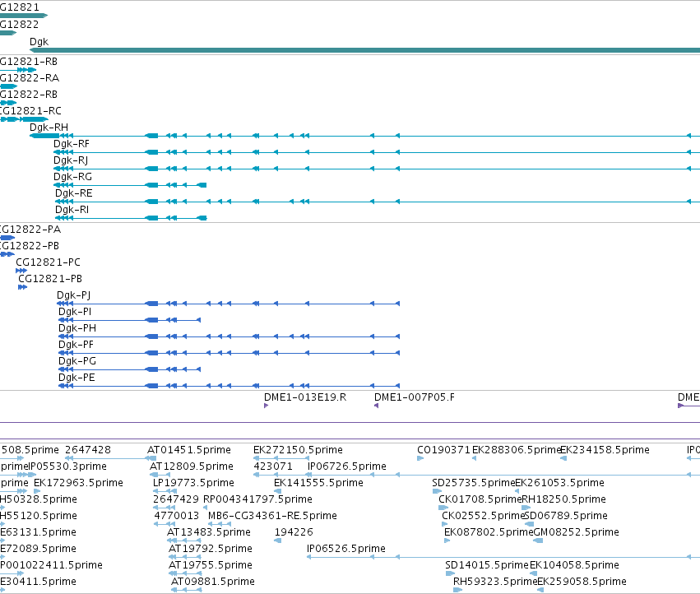Click the RH18250.5prime EST label
The image size is (700, 594).
(563, 499)
